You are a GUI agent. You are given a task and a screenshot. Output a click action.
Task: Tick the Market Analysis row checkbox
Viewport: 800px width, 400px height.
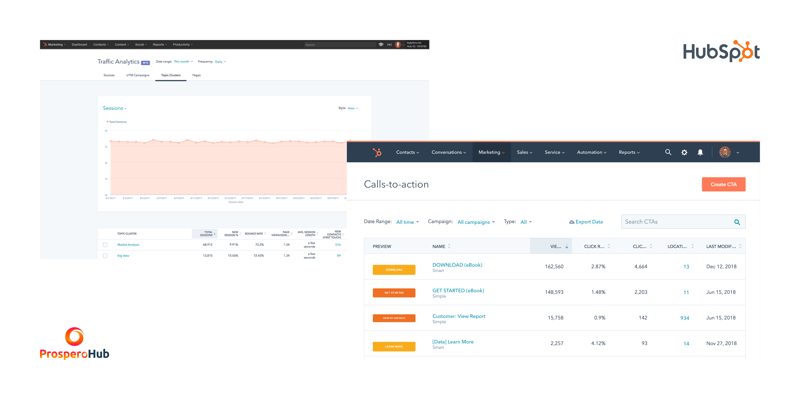coord(105,245)
